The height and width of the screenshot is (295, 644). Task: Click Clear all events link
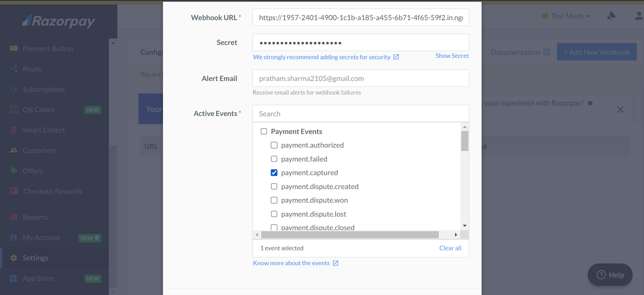[450, 248]
